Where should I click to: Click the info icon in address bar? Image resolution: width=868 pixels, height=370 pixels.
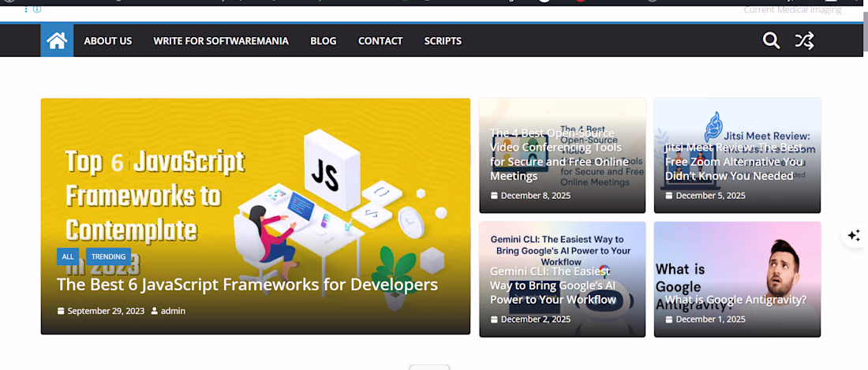[37, 9]
